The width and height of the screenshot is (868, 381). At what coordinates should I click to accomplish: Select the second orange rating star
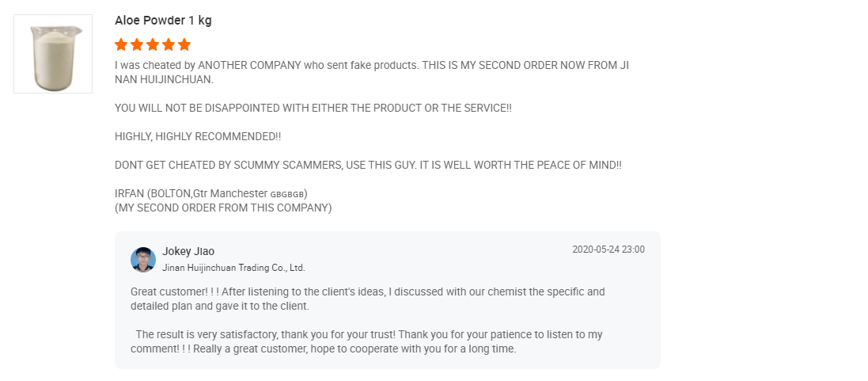coord(137,44)
